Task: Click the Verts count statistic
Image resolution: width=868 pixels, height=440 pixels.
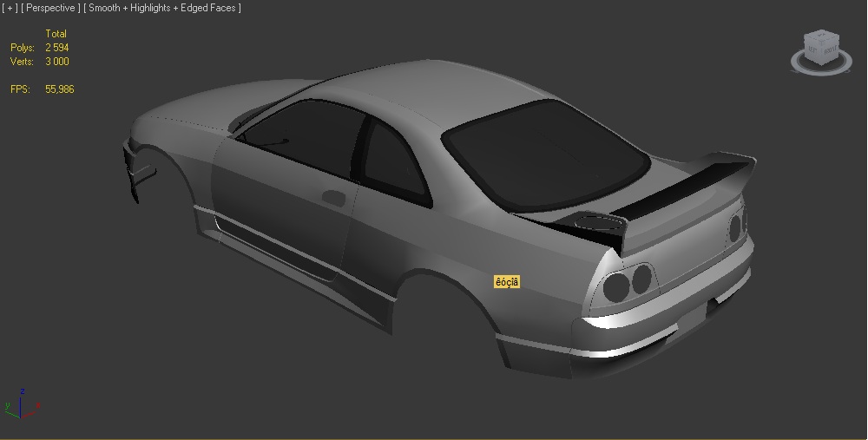Action: coord(57,62)
